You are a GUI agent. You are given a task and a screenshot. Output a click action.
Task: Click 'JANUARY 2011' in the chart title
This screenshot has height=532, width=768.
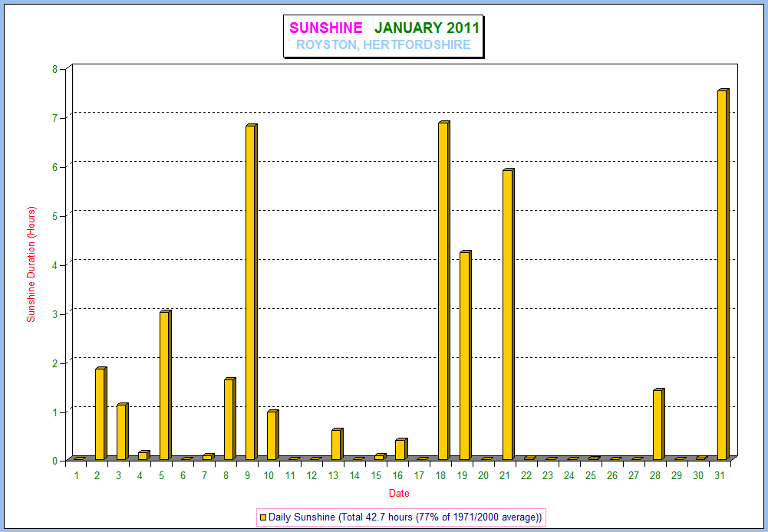(427, 28)
